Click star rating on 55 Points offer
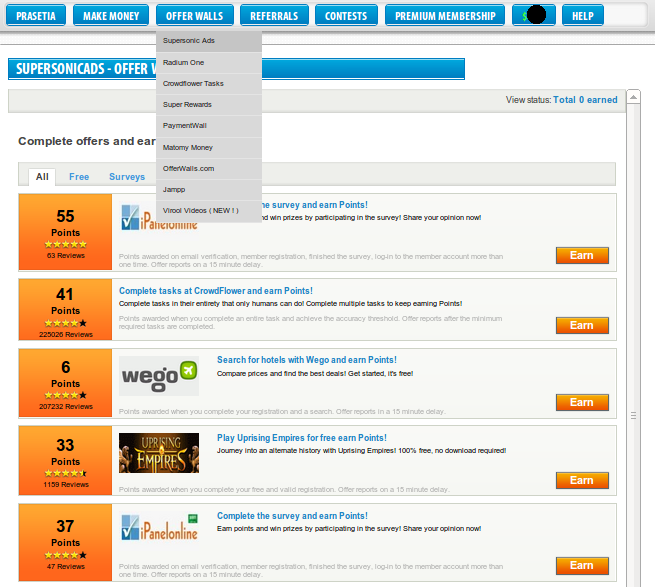The height and width of the screenshot is (587, 655). coord(66,244)
